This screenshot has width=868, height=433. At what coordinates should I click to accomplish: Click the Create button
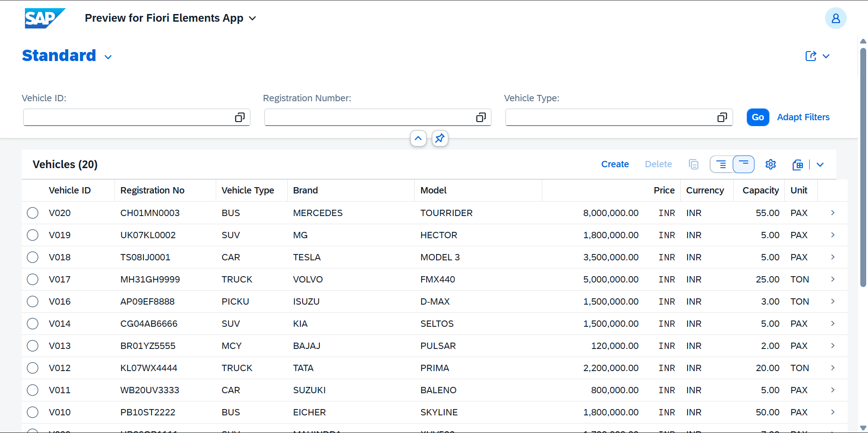(x=615, y=165)
